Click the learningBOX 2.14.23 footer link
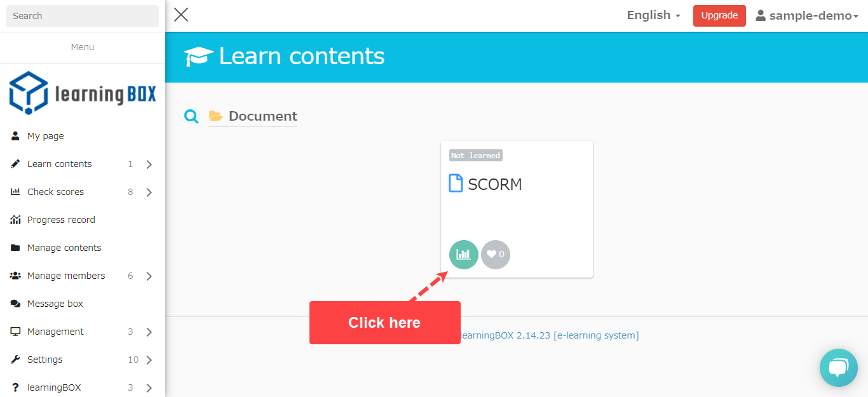Viewport: 868px width, 397px height. click(x=550, y=335)
